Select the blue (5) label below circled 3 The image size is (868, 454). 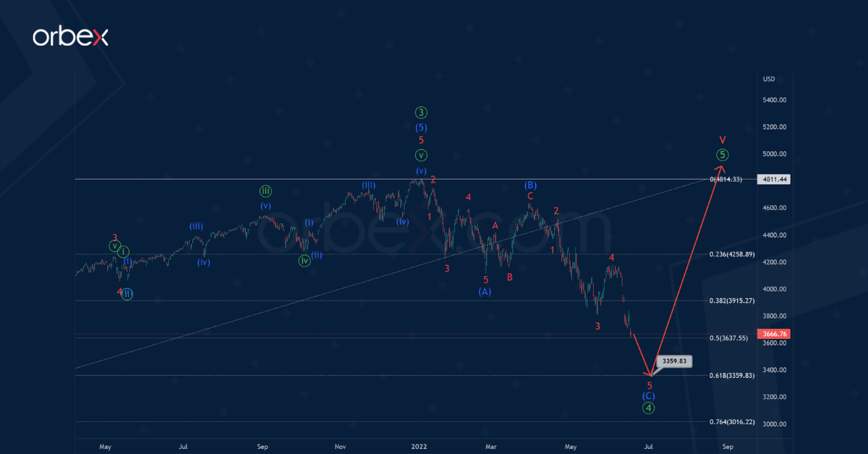click(x=421, y=127)
